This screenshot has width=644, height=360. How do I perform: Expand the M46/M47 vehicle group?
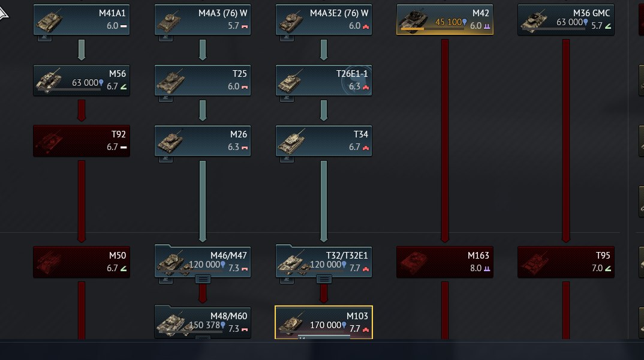coord(203,280)
